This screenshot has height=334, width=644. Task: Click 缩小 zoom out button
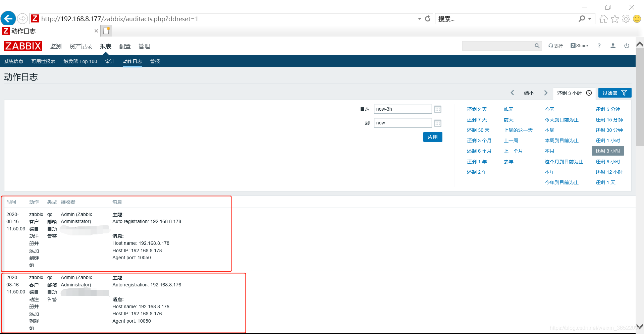coord(529,93)
